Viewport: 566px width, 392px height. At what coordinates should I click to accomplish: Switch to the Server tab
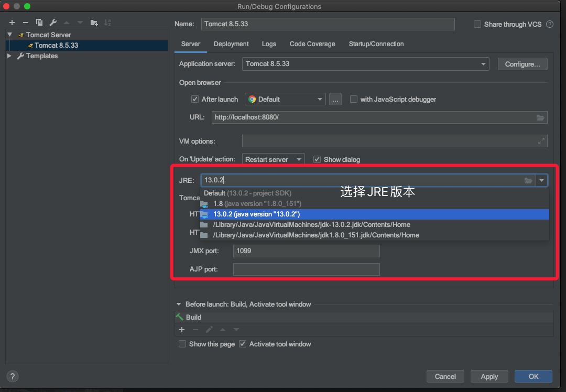tap(191, 44)
